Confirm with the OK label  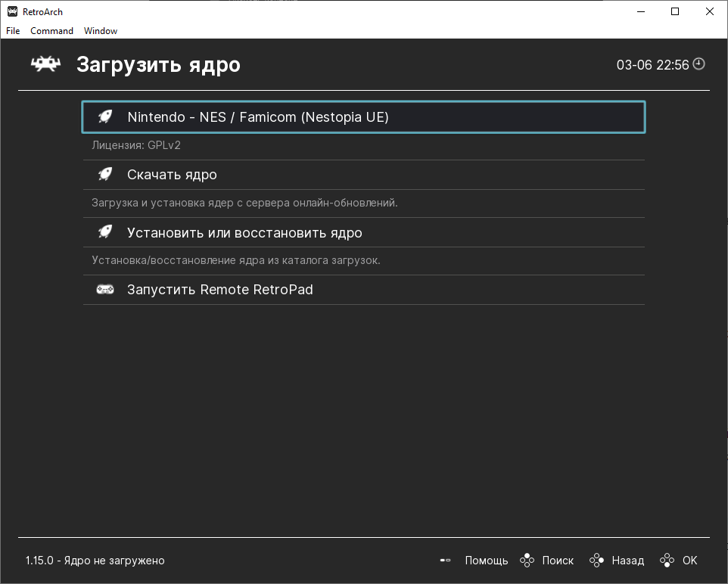(x=690, y=561)
